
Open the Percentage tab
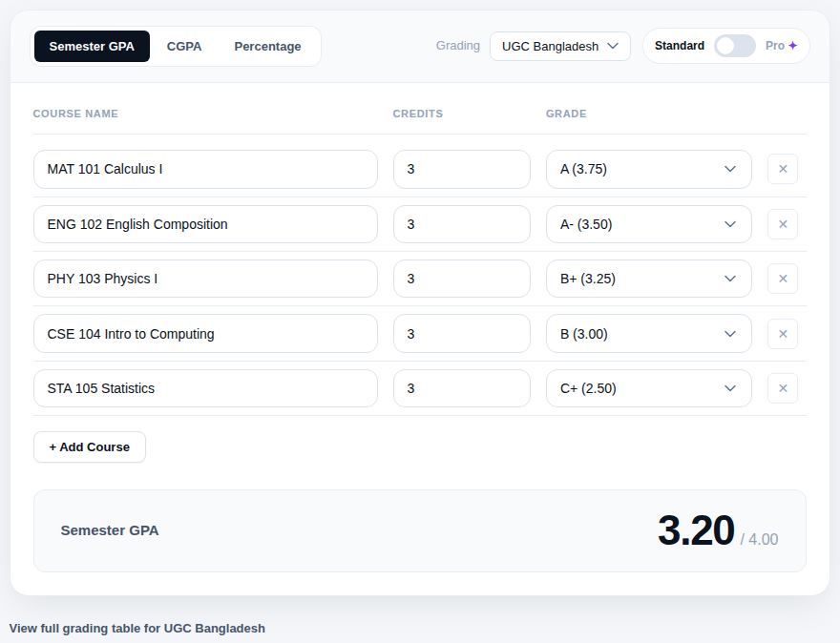tap(267, 47)
